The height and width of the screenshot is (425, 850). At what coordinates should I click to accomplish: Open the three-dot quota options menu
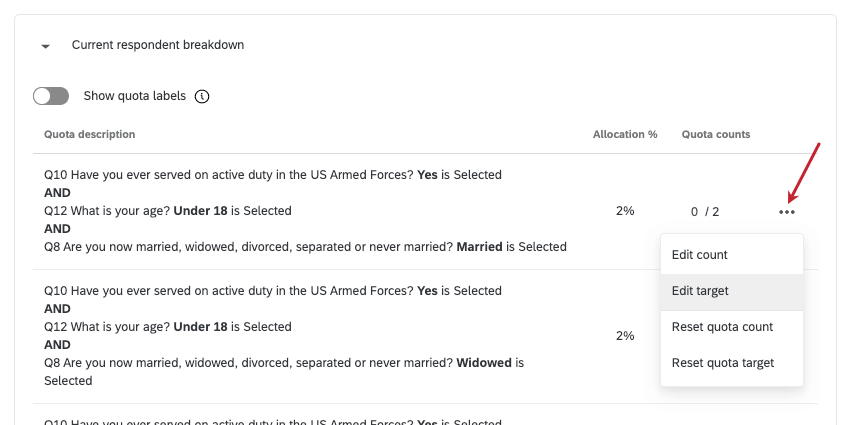click(x=787, y=211)
